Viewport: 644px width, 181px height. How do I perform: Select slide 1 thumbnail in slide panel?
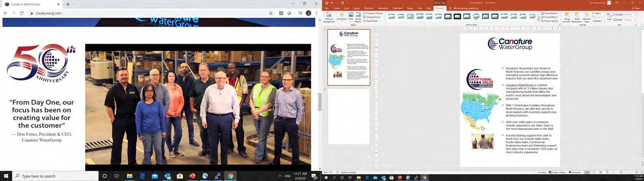(x=349, y=57)
